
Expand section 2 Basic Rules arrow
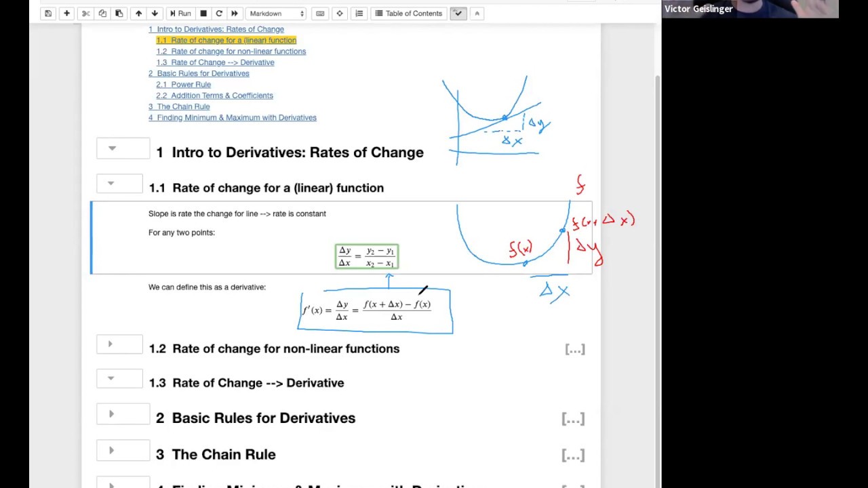(111, 414)
